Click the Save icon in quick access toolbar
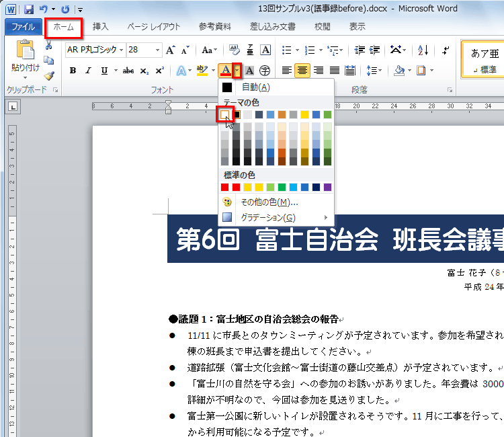 (29, 9)
